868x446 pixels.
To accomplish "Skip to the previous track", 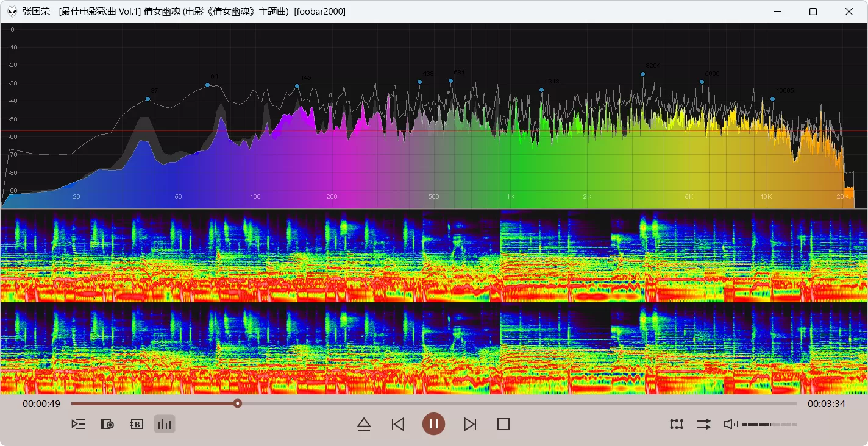I will click(398, 424).
